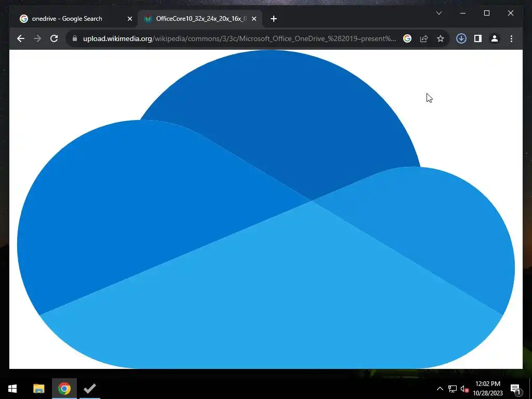Show hidden system tray icons
Screen dimensions: 532x399
[440, 389]
